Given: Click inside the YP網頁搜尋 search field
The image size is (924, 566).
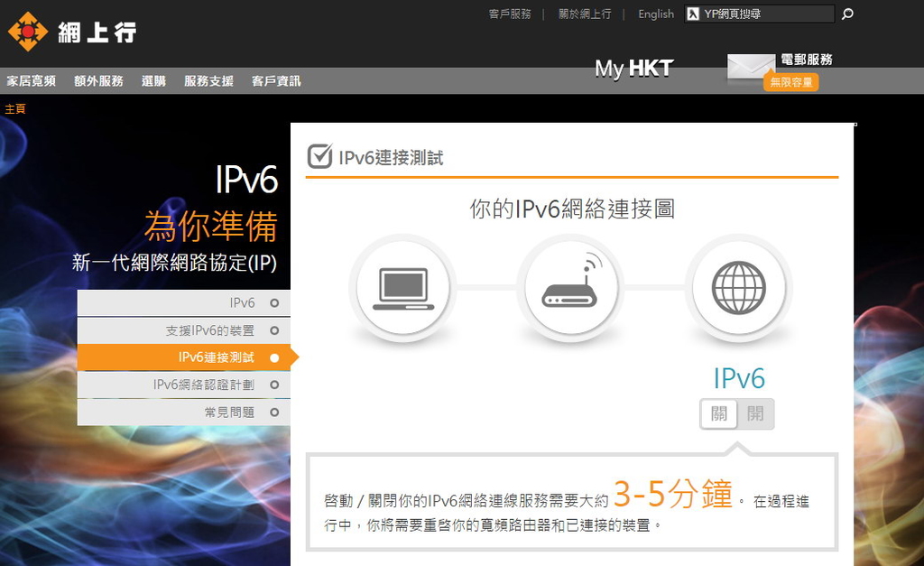Looking at the screenshot, I should (x=762, y=14).
